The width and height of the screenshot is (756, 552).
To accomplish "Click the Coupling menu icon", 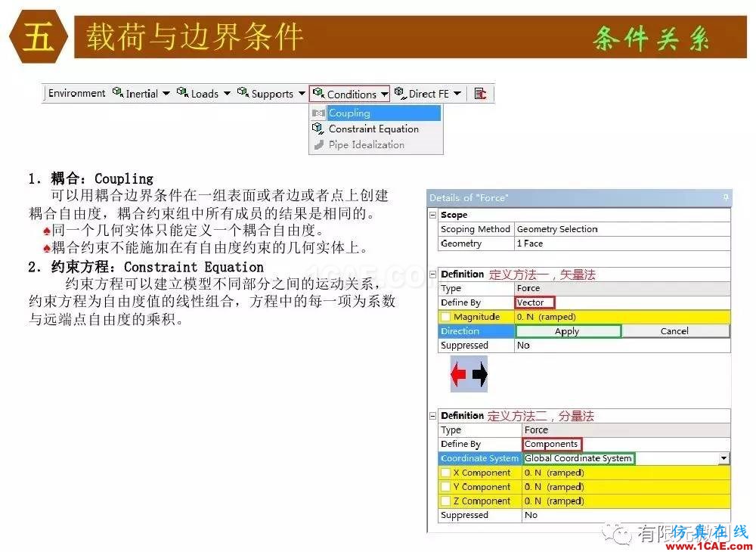I will [x=318, y=113].
